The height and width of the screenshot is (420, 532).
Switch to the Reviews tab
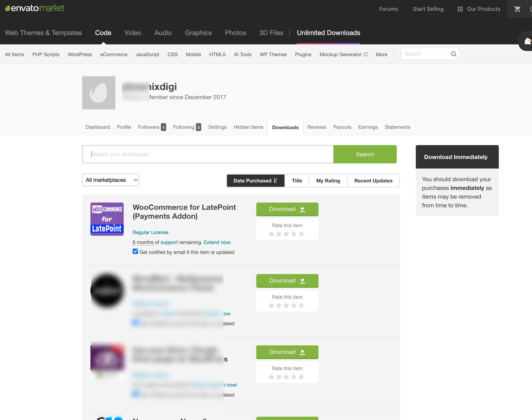(x=317, y=127)
